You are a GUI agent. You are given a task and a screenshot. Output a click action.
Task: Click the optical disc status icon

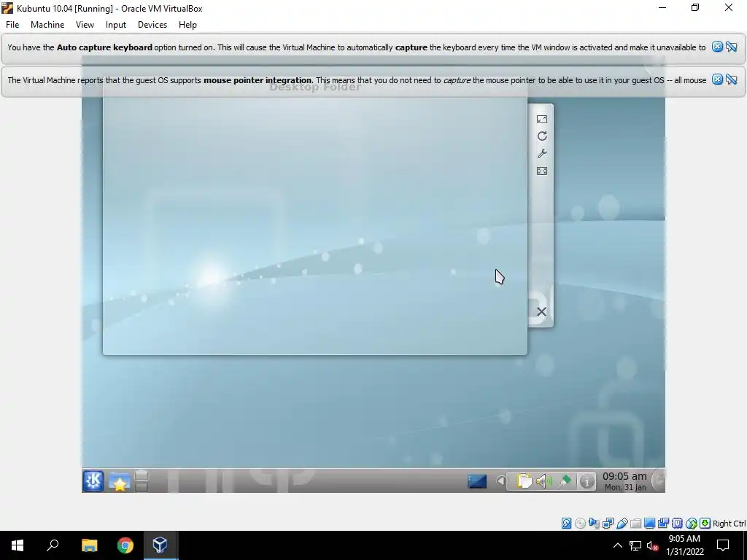tap(580, 524)
